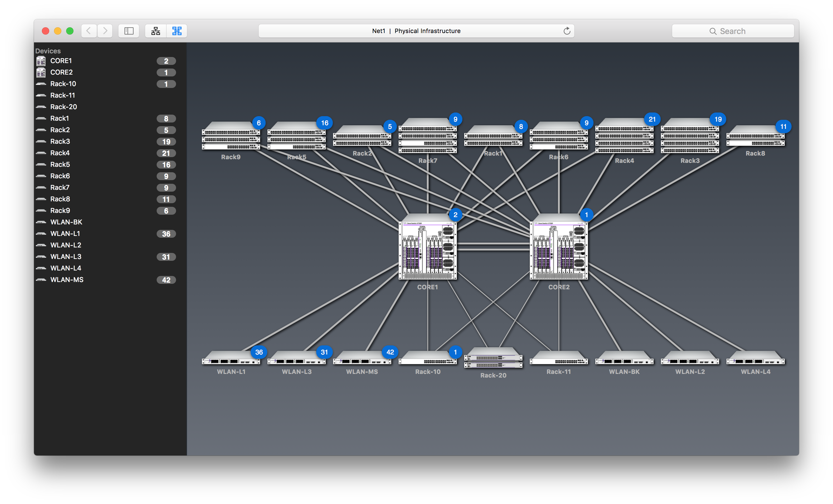The height and width of the screenshot is (504, 833).
Task: Click into the Search field
Action: (x=732, y=31)
